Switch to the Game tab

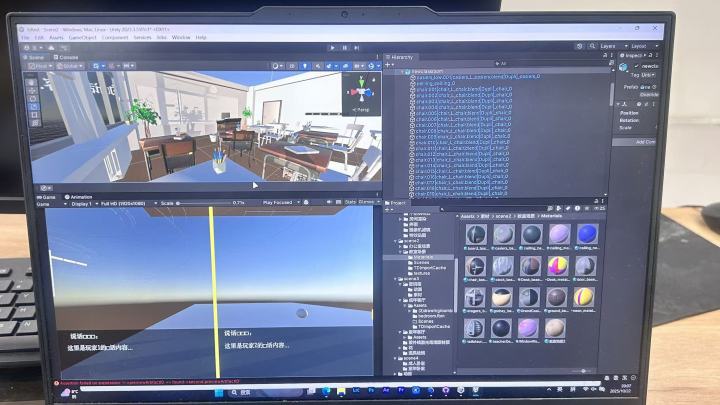tap(46, 197)
